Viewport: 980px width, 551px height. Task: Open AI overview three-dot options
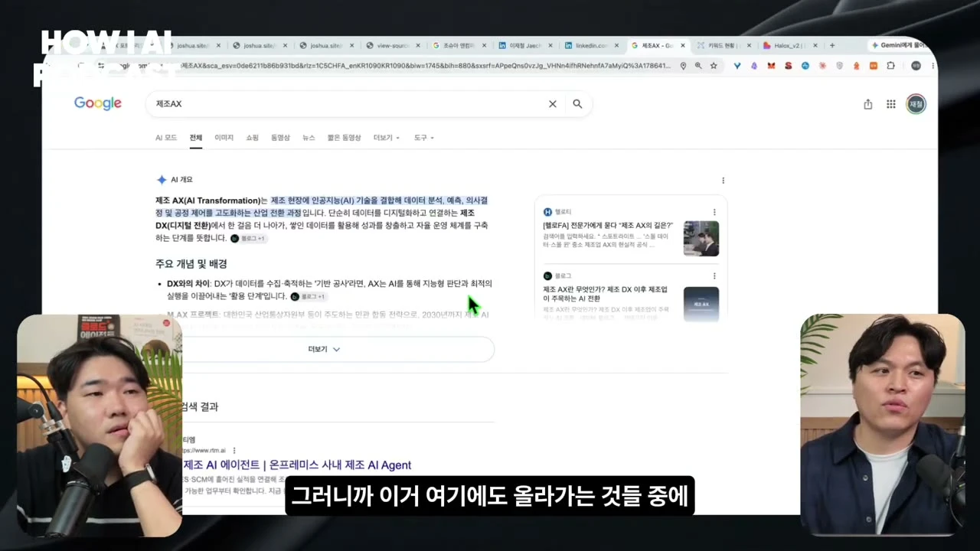723,181
